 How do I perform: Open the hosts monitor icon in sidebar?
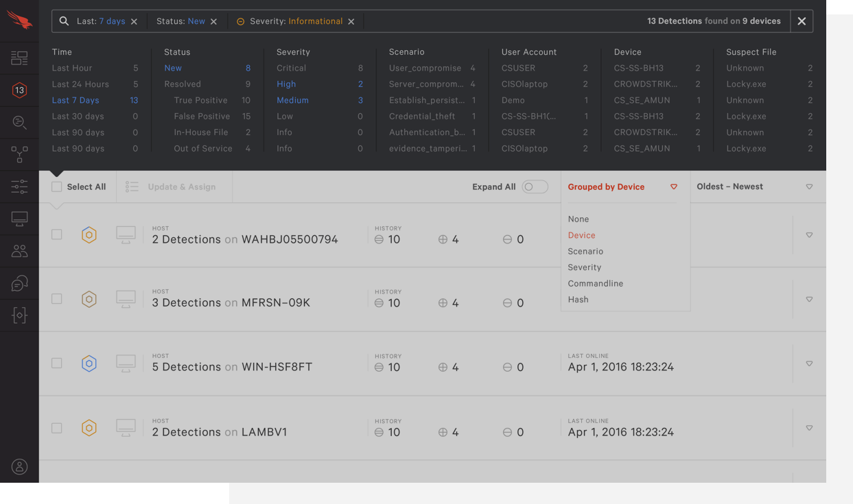coord(19,219)
